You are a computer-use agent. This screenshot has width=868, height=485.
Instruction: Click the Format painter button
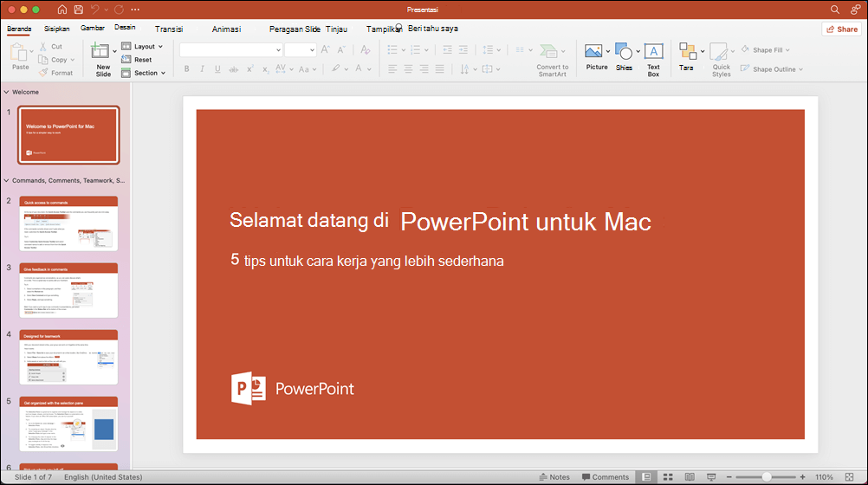point(56,73)
